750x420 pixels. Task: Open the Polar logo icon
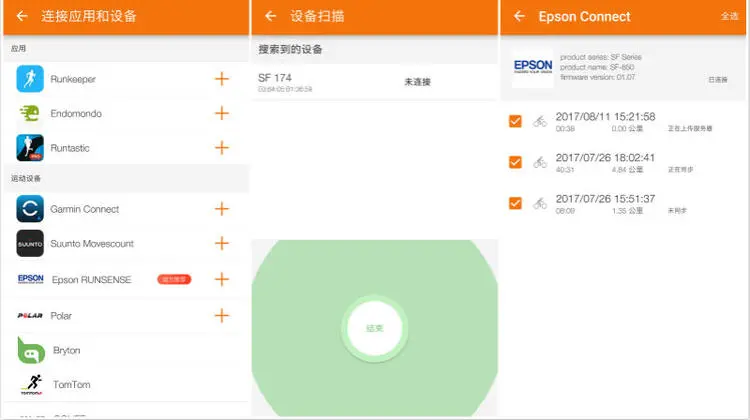click(x=30, y=316)
